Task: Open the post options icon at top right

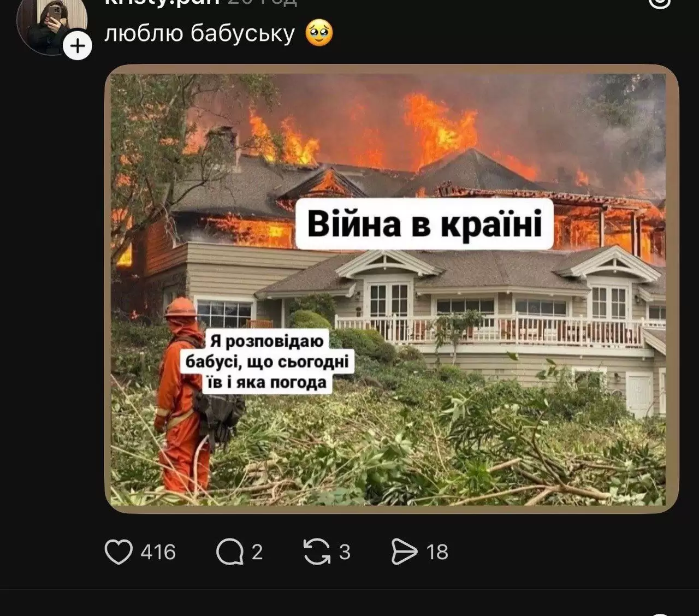Action: tap(659, 3)
